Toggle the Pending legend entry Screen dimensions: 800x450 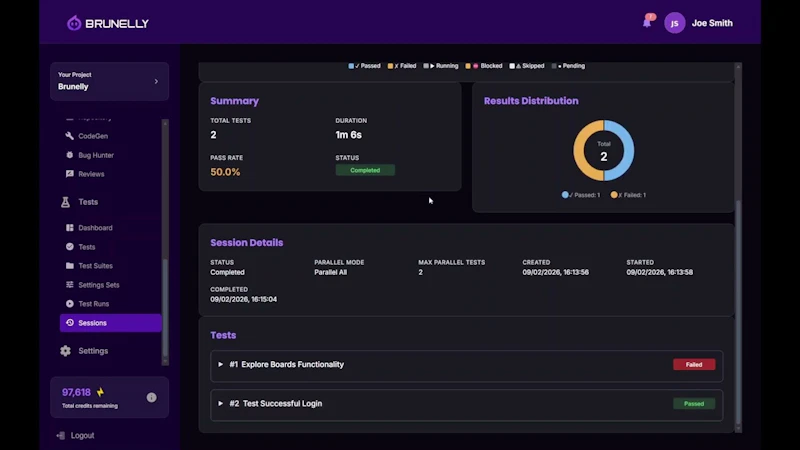[568, 66]
